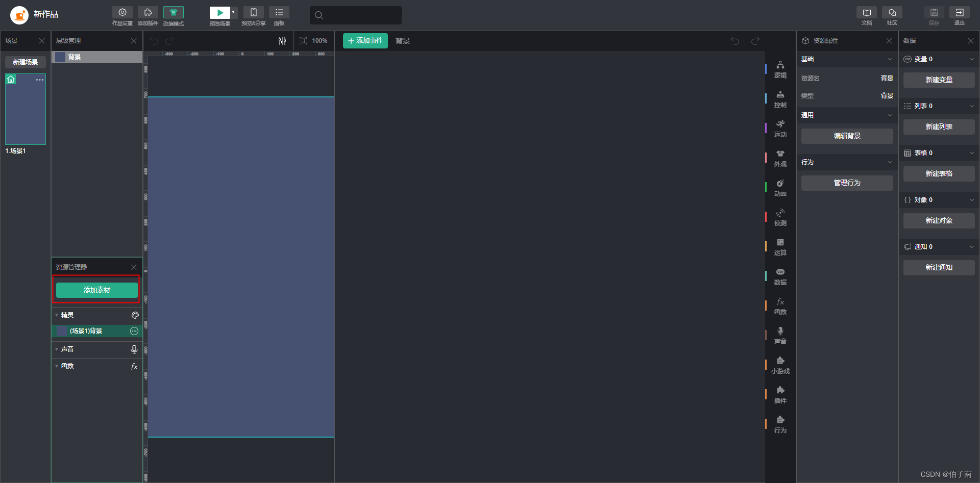
Task: Click 编辑背景 button
Action: click(847, 136)
